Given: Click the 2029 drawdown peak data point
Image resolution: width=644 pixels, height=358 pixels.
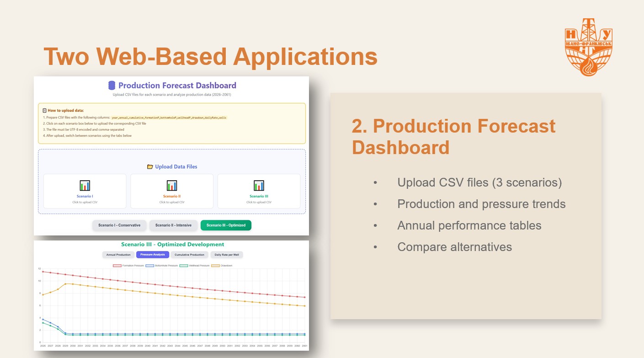Looking at the screenshot, I should (x=65, y=284).
